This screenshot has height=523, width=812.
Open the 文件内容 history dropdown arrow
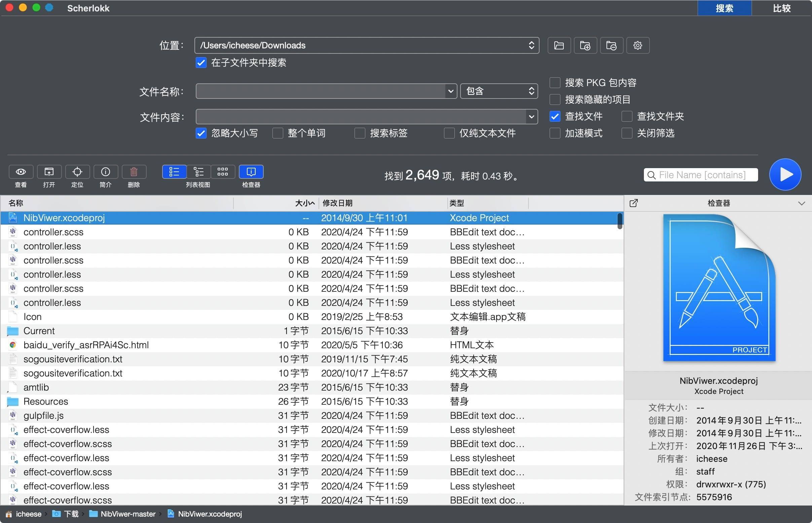(531, 117)
